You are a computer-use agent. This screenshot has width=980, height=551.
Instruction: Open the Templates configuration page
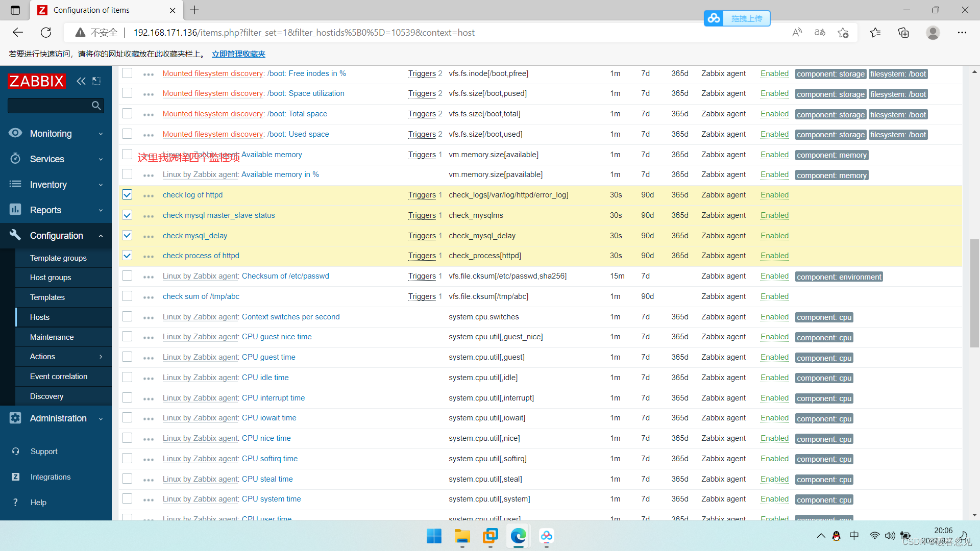(x=47, y=297)
